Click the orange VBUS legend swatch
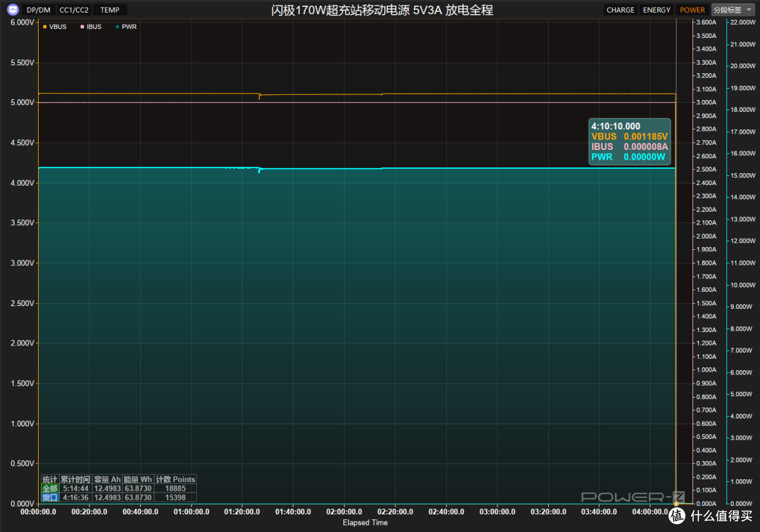 click(x=44, y=27)
